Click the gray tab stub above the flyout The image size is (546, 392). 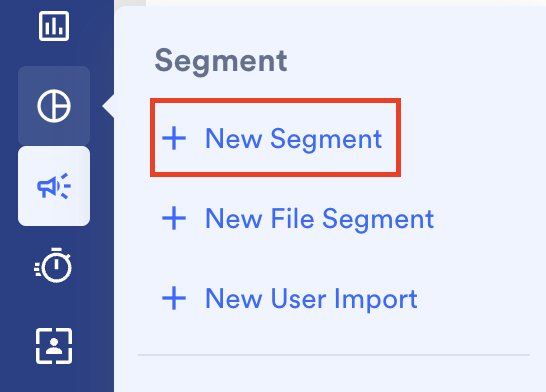pyautogui.click(x=130, y=3)
